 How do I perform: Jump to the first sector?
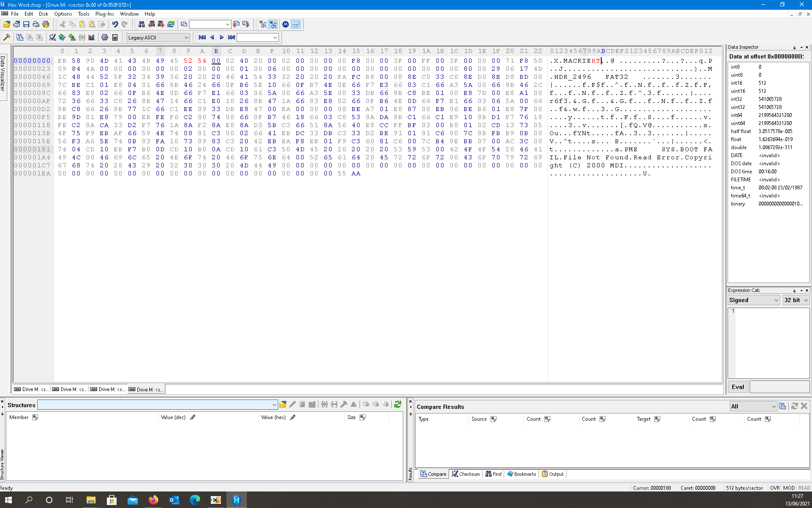point(202,38)
